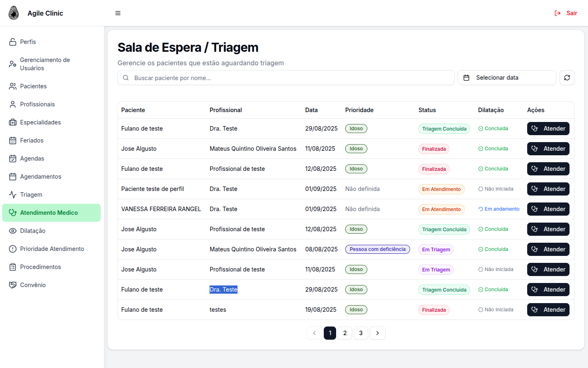Viewport: 588px width, 368px height.
Task: Click the hamburger menu icon to collapse sidebar
Action: 118,13
